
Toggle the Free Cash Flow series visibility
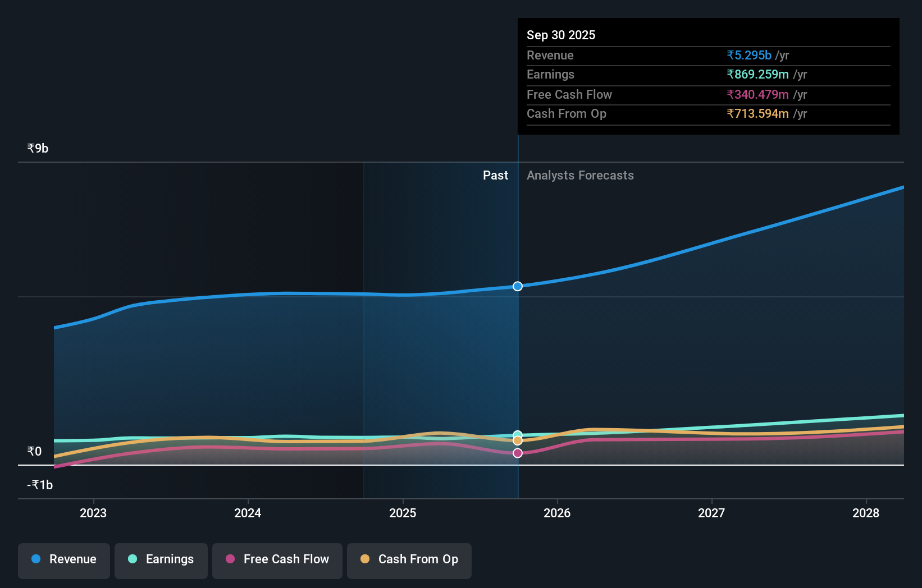[x=277, y=561]
